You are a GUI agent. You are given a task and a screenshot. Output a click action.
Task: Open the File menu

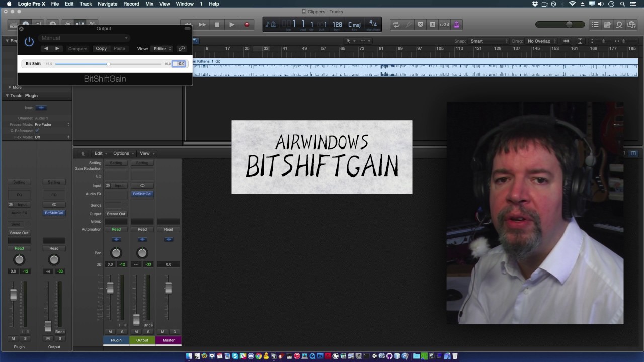click(55, 4)
